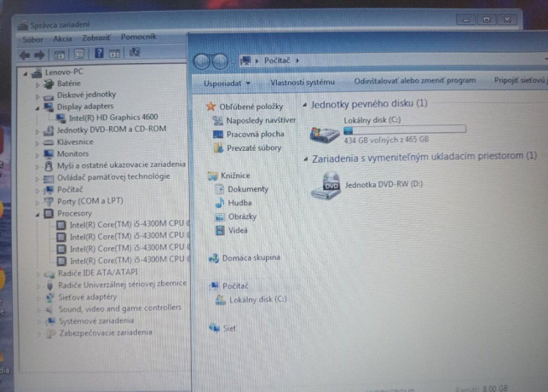Select the first Intel(R) Core(TM) i5-4300M CPU entry
The height and width of the screenshot is (392, 548).
(130, 224)
